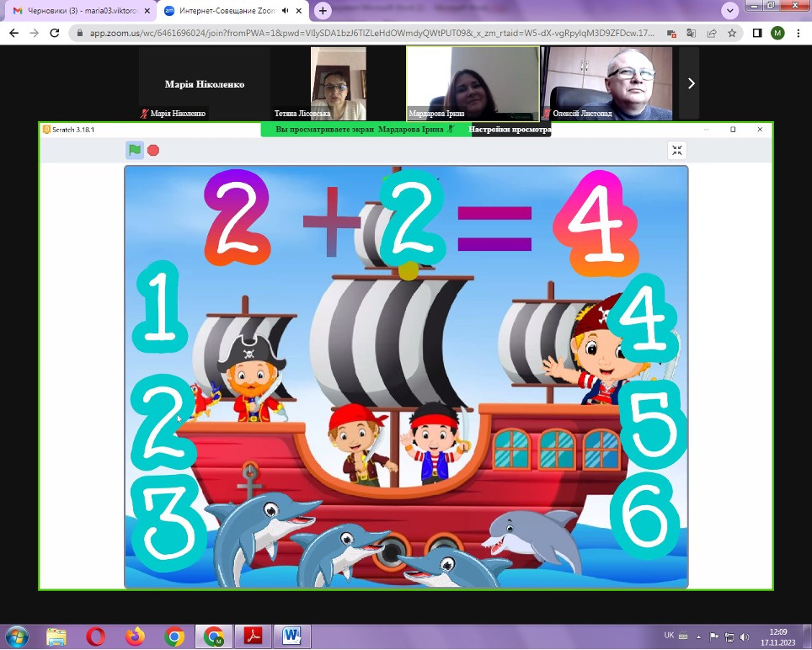Open Action Center flag icon
This screenshot has width=812, height=650.
point(713,637)
